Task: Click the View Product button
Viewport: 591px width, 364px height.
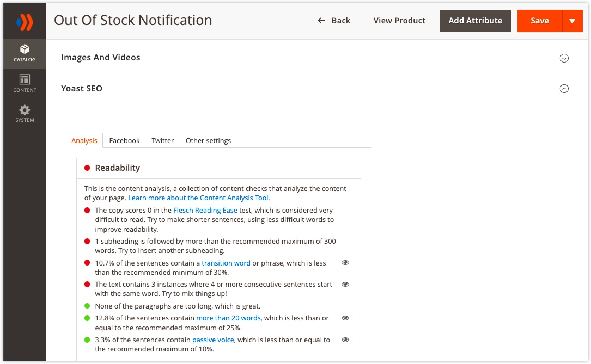Action: click(399, 21)
